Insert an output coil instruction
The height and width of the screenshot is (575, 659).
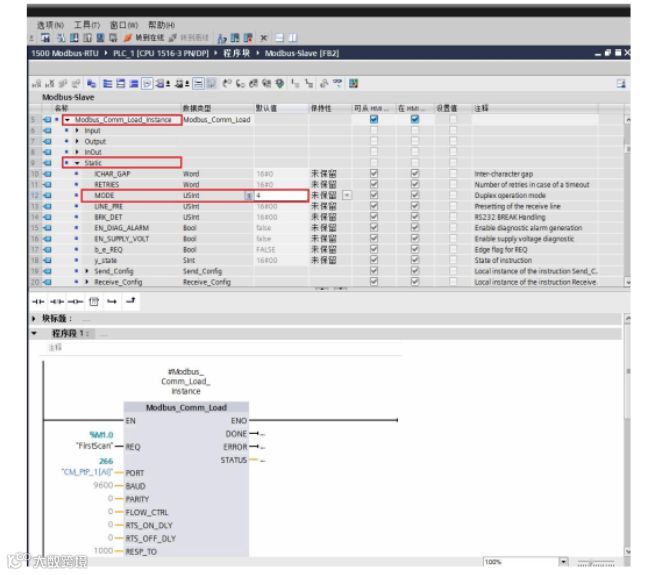click(75, 301)
